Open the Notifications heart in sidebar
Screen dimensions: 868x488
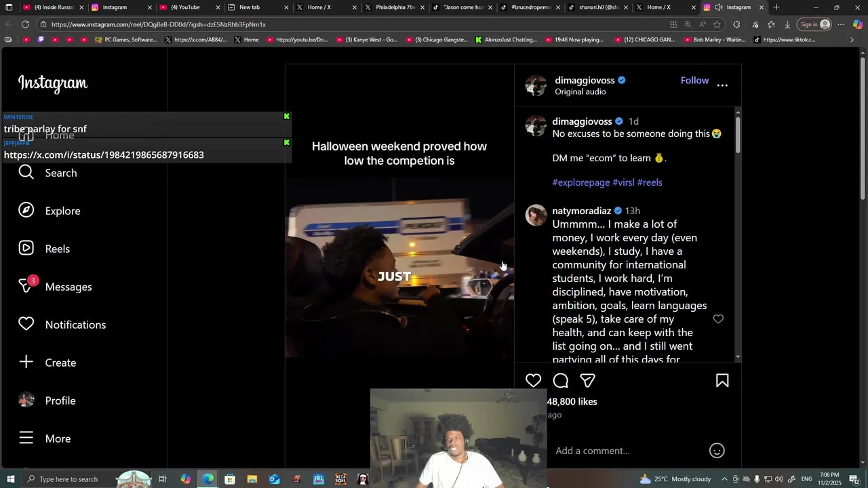pos(62,325)
